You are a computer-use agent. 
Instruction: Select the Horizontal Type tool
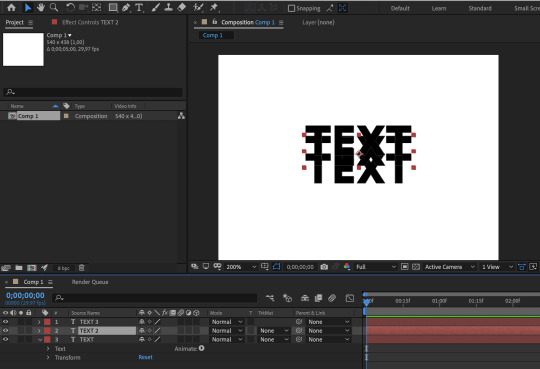(x=139, y=7)
